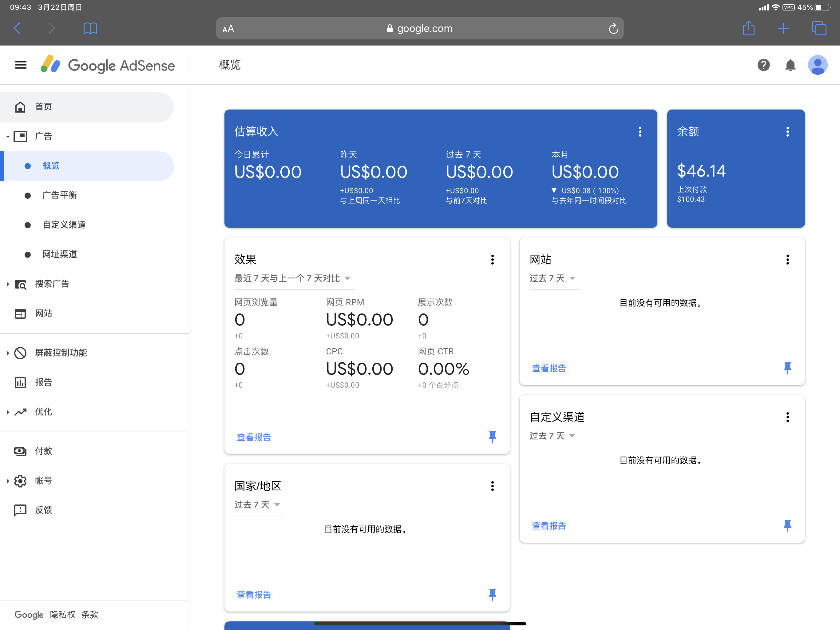The width and height of the screenshot is (840, 630).
Task: Expand the 搜索广告 sidebar section
Action: 52,284
